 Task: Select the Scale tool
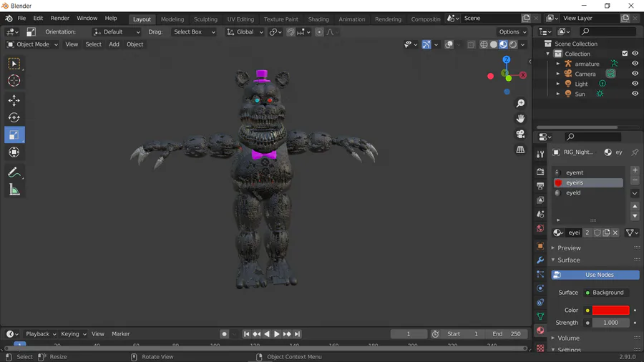(14, 134)
